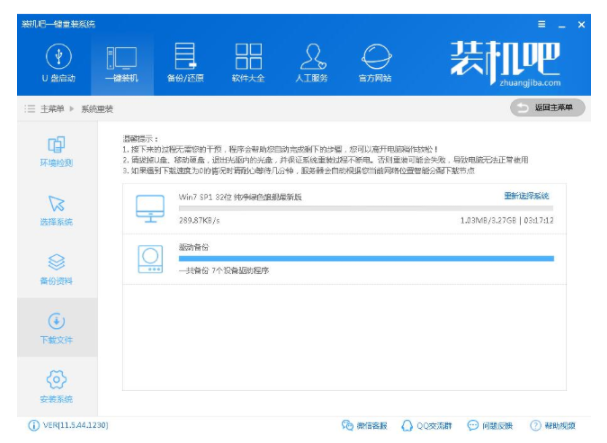The width and height of the screenshot is (607, 443).
Task: Select the 选择系统 choose system step
Action: click(57, 211)
